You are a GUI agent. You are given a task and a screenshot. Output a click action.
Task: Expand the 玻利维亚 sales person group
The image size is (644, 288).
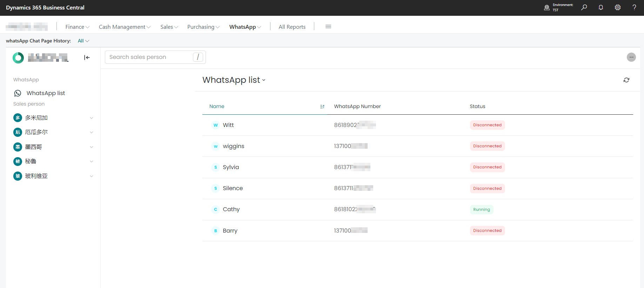click(x=92, y=176)
